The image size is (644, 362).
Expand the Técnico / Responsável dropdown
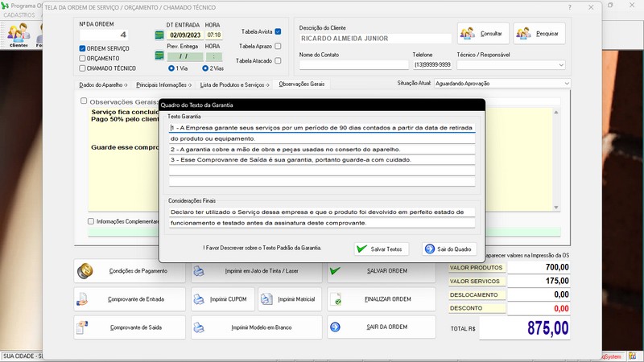[x=561, y=65]
